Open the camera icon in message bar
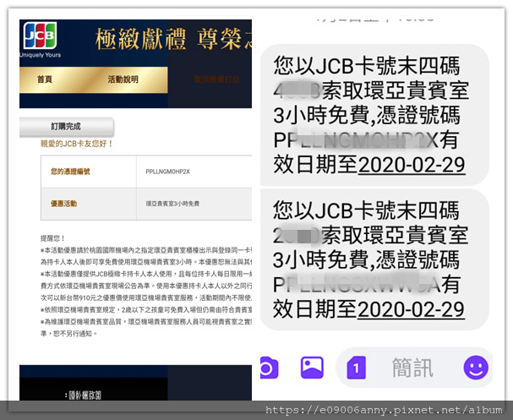Screen dimensions: 513x420 (x=270, y=368)
